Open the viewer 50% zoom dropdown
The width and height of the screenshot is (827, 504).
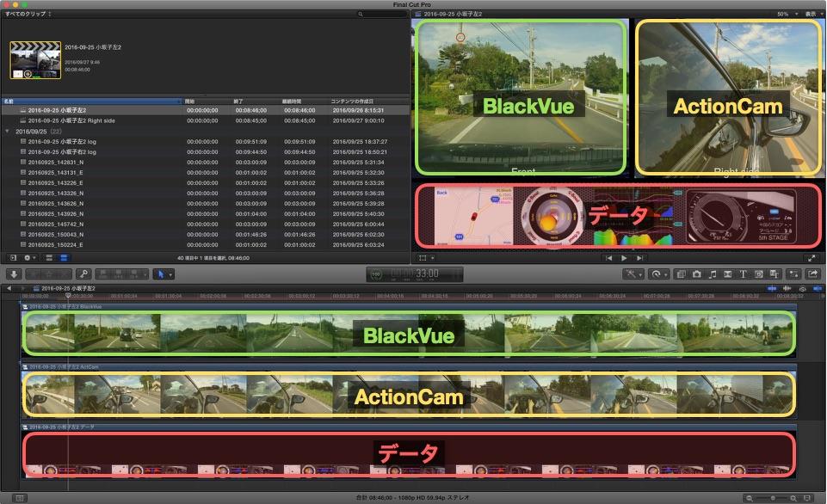pos(787,15)
